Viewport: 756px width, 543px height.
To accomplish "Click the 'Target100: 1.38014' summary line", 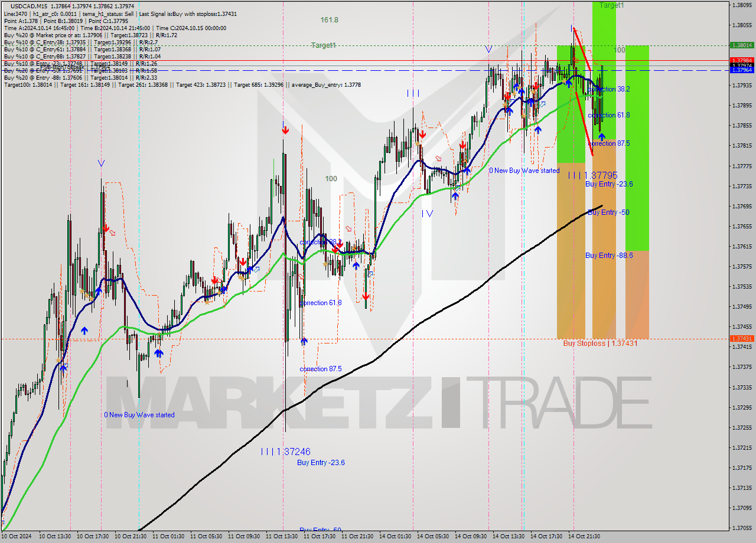I will (182, 85).
